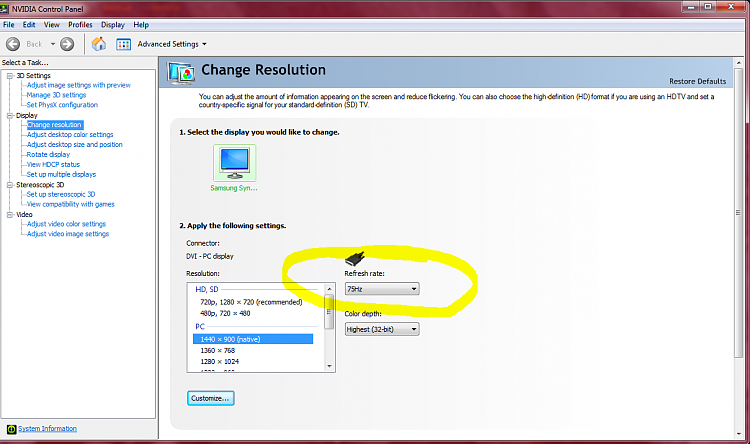Screen dimensions: 750x444
Task: Click the PC category header in resolution list
Action: 200,326
